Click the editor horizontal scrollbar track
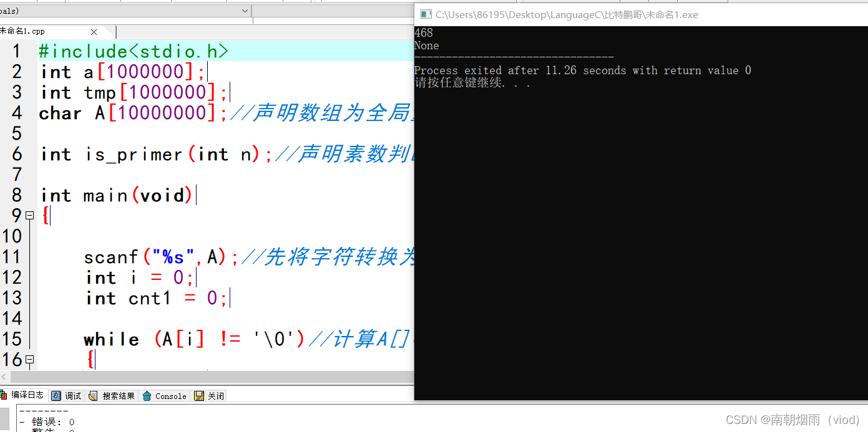The height and width of the screenshot is (432, 868). click(x=212, y=377)
